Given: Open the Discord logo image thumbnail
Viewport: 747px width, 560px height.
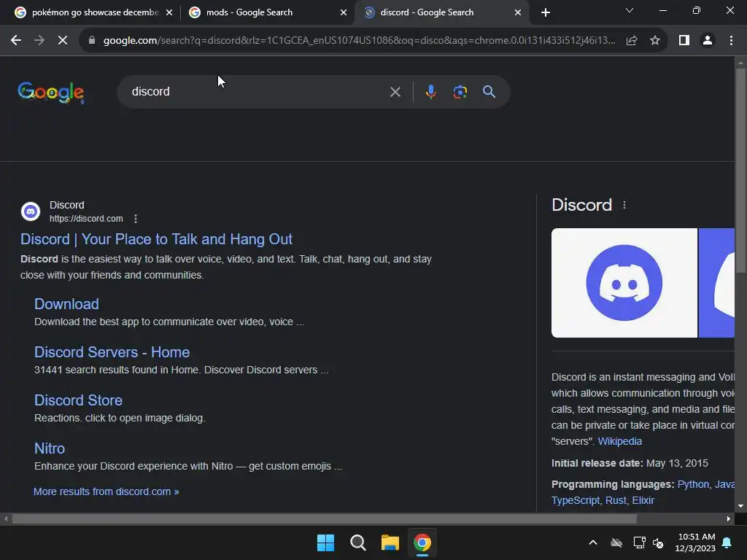Looking at the screenshot, I should (x=624, y=283).
